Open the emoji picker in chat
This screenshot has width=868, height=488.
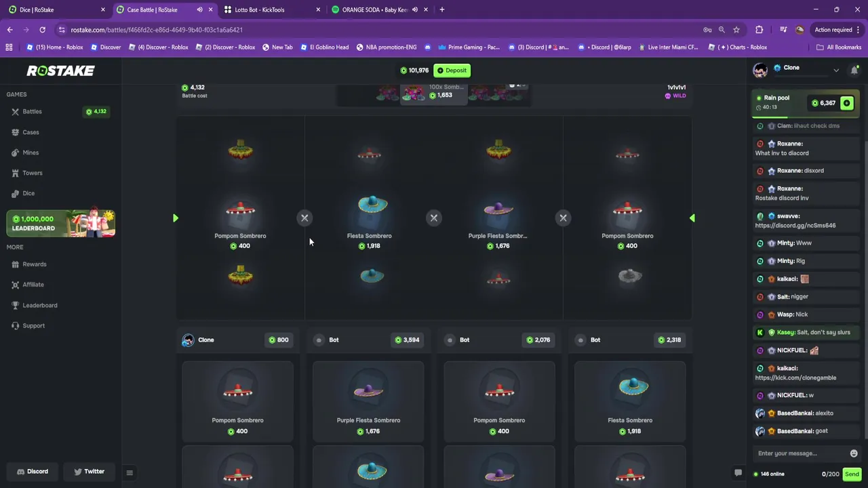[x=854, y=453]
